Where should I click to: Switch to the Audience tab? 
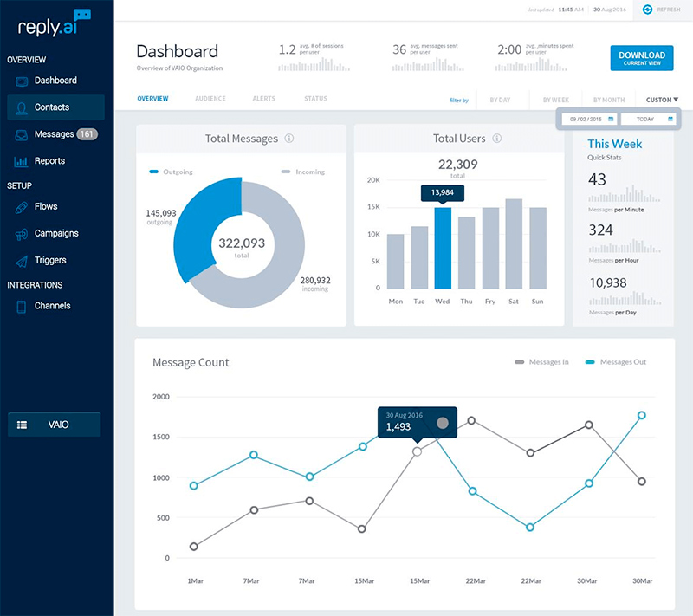coord(210,99)
